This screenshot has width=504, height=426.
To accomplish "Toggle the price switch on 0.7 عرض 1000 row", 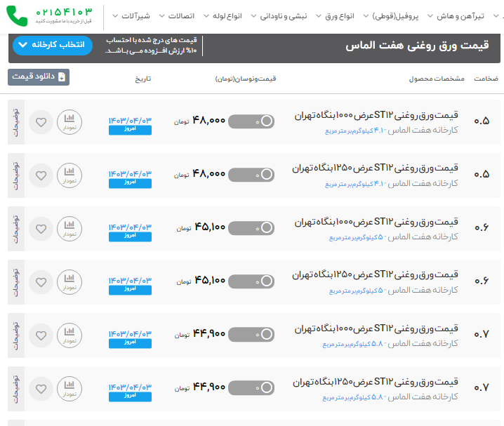I will [251, 335].
